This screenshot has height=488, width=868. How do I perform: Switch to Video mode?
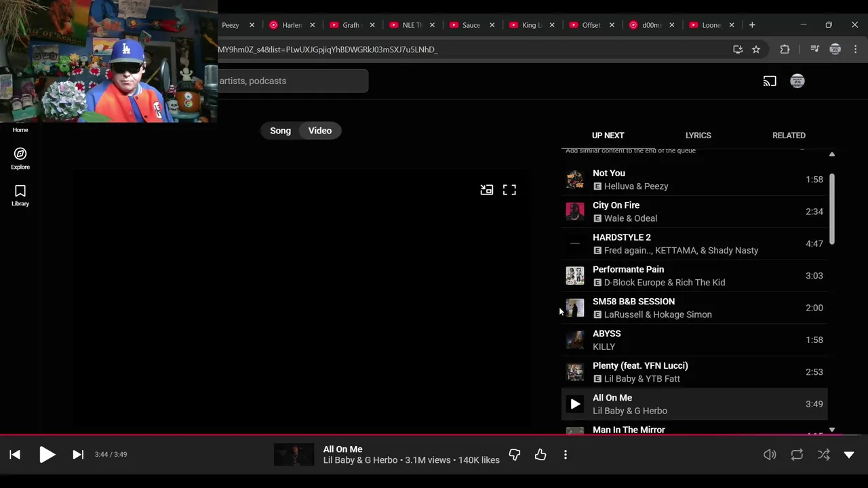click(x=320, y=131)
